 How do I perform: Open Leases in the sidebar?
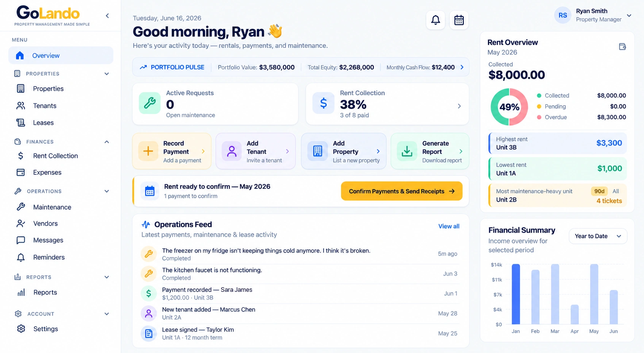[x=43, y=123]
